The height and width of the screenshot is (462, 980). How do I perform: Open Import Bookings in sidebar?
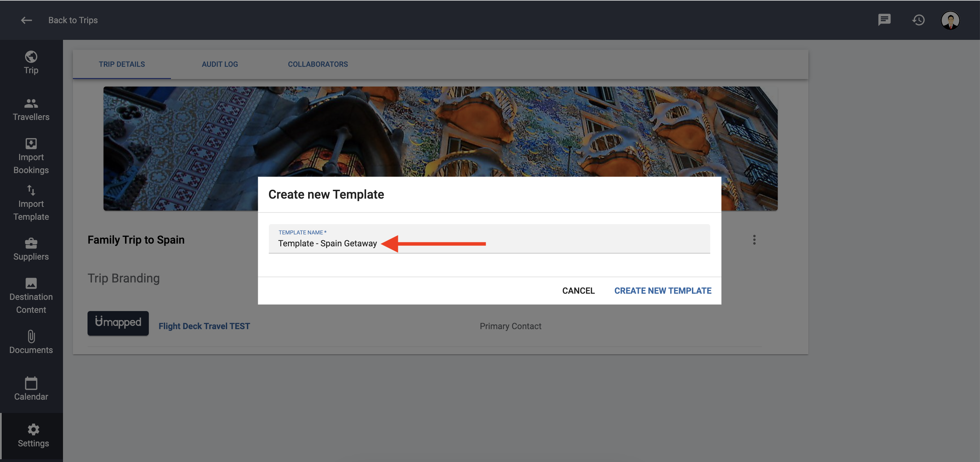(31, 156)
